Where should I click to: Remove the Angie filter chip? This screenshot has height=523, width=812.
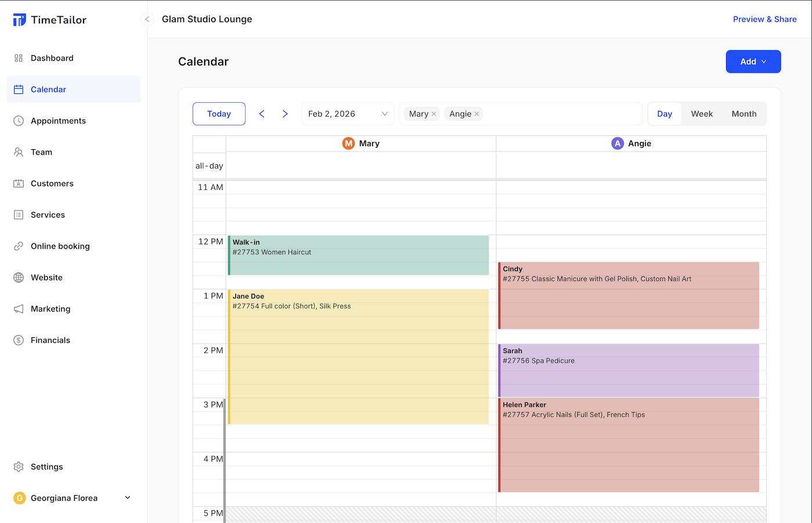point(477,114)
